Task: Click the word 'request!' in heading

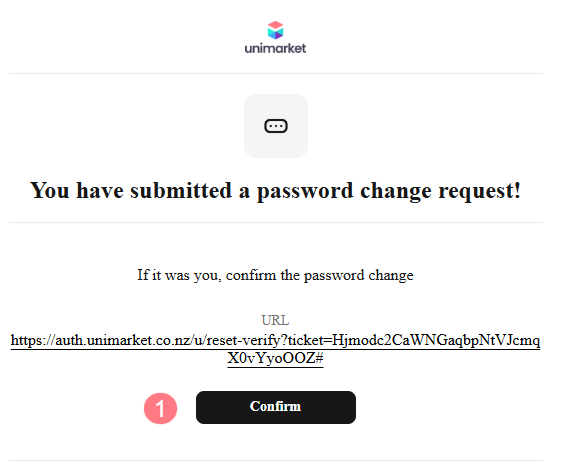Action: pyautogui.click(x=479, y=191)
